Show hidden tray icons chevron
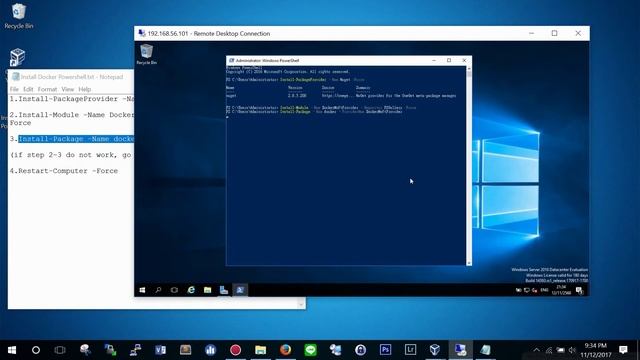The height and width of the screenshot is (360, 640). (x=537, y=350)
